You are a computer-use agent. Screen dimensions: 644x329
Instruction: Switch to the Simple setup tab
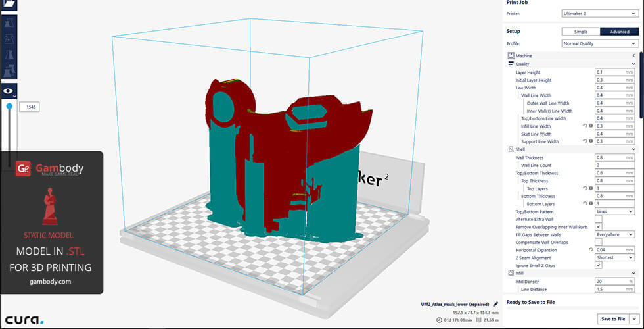click(581, 32)
